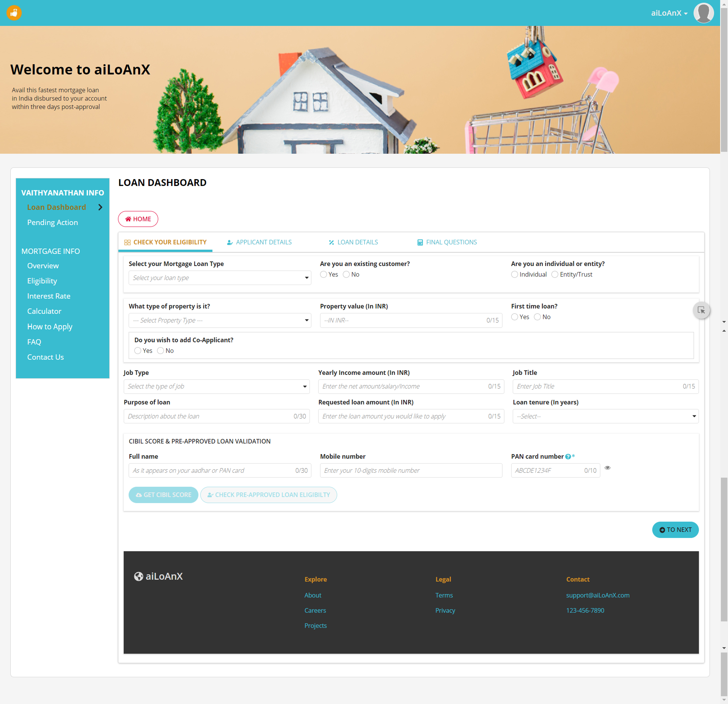Switch to Final Questions tab
The height and width of the screenshot is (704, 728).
[x=447, y=242]
